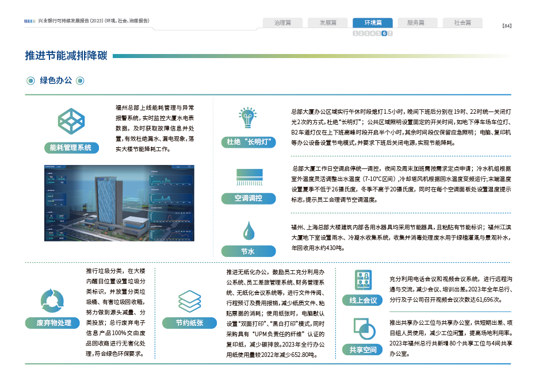Click the air conditioner icon above 空调调控
The height and width of the screenshot is (392, 539).
[249, 175]
